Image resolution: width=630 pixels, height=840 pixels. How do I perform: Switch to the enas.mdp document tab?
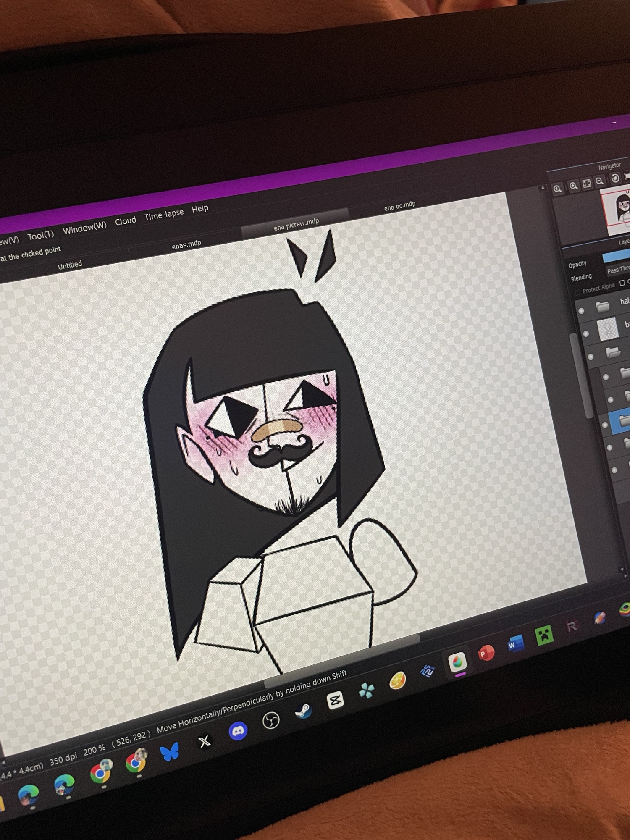click(x=186, y=244)
